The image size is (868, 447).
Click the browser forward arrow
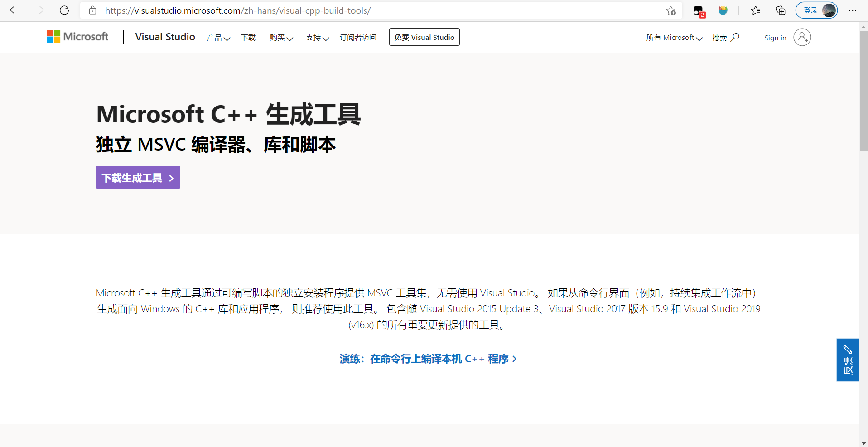click(39, 10)
